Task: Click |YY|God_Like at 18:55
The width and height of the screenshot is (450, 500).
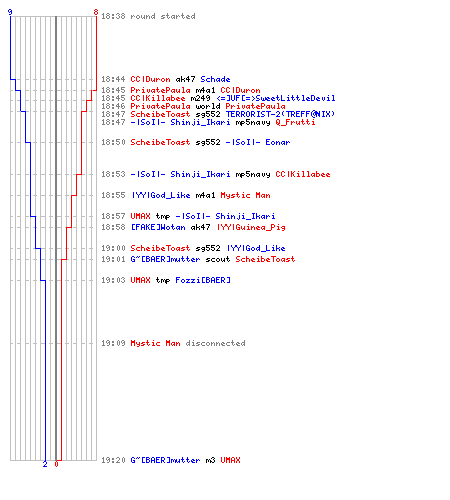Action: (x=161, y=195)
